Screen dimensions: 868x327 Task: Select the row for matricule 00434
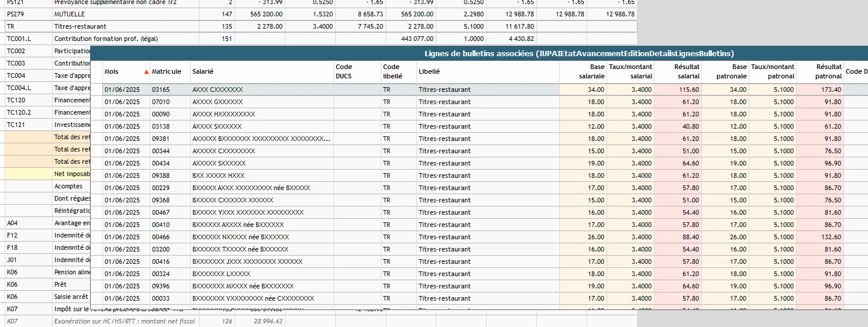coord(479,163)
